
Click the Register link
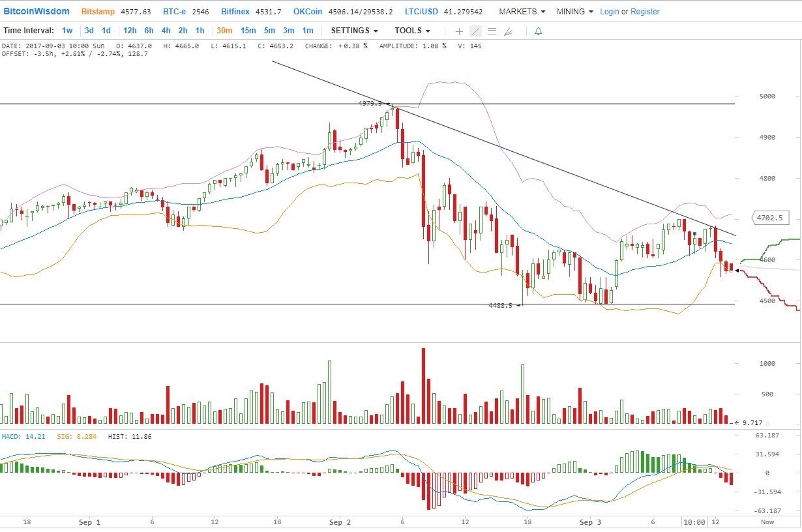pyautogui.click(x=645, y=12)
